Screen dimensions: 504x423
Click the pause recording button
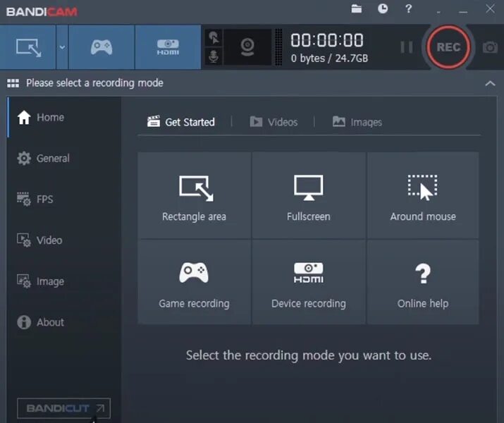point(407,47)
